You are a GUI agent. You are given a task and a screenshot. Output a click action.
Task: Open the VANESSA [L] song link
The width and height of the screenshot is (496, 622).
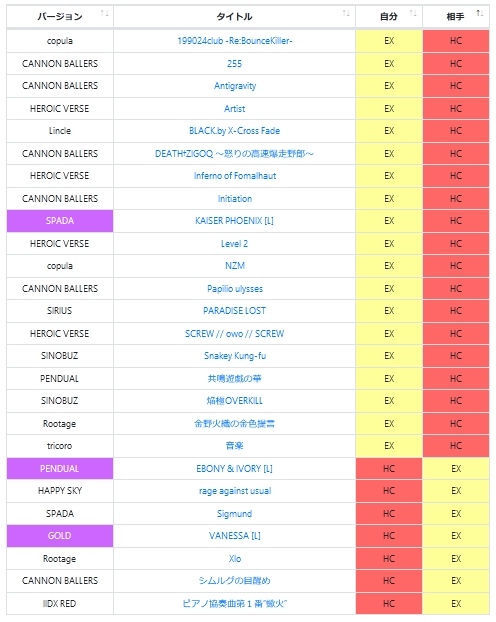[x=235, y=536]
